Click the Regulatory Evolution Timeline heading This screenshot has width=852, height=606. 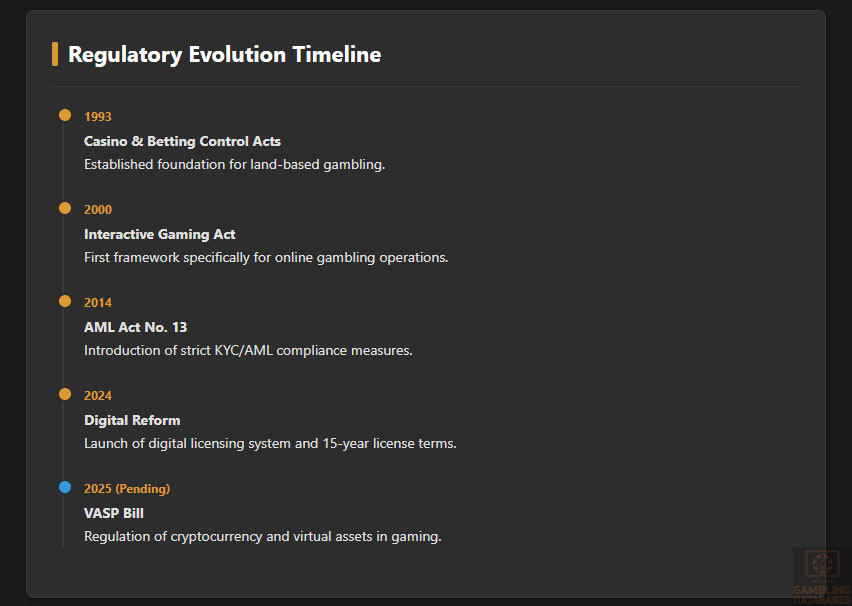pyautogui.click(x=224, y=55)
